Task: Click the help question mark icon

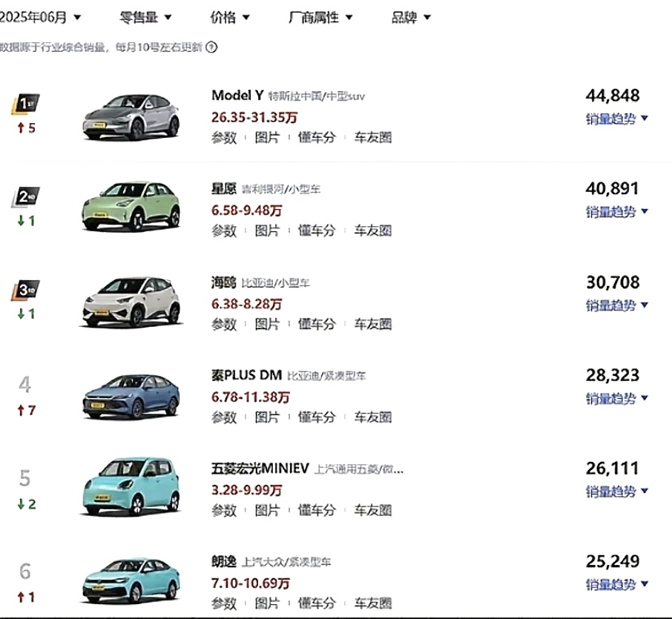Action: coord(211,47)
